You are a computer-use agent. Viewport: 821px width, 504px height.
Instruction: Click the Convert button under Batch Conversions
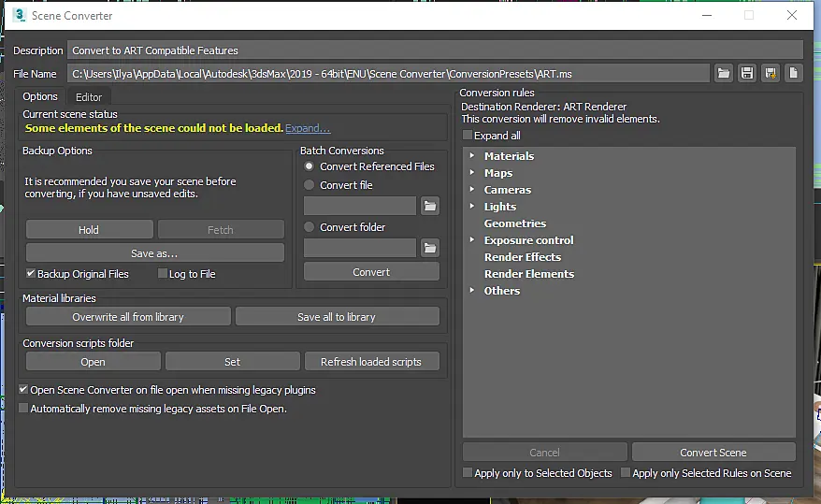pyautogui.click(x=371, y=271)
